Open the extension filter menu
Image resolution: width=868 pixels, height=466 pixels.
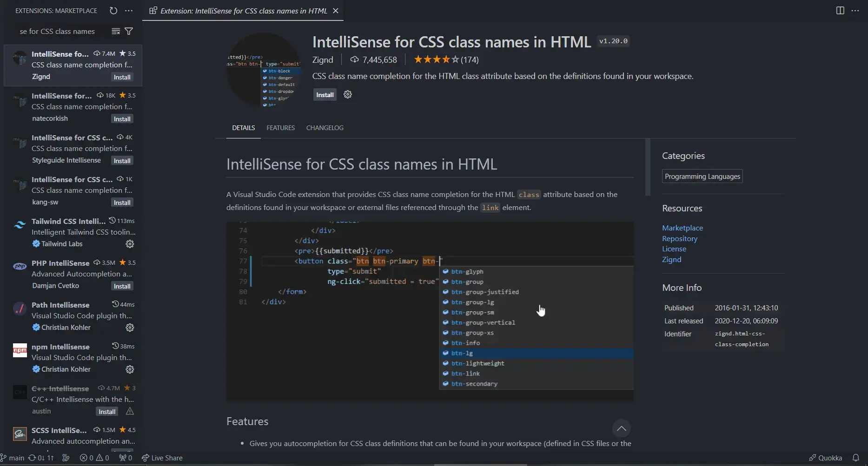click(129, 31)
